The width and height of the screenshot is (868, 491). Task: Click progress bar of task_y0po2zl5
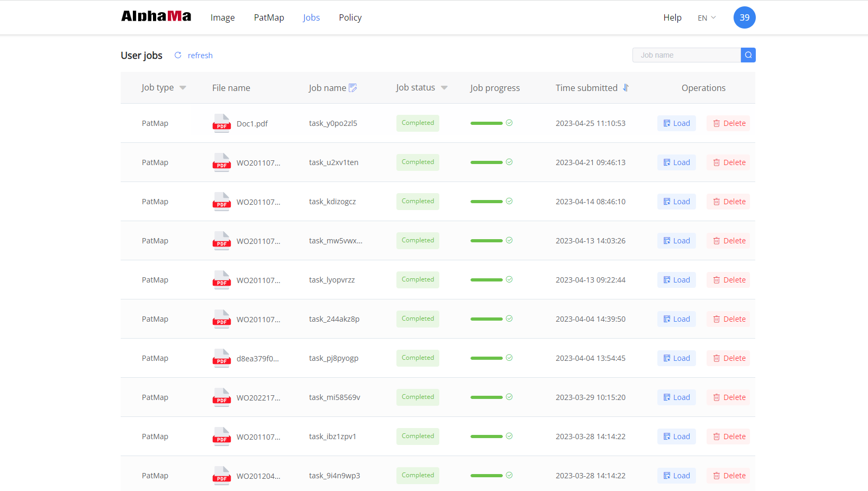(486, 123)
